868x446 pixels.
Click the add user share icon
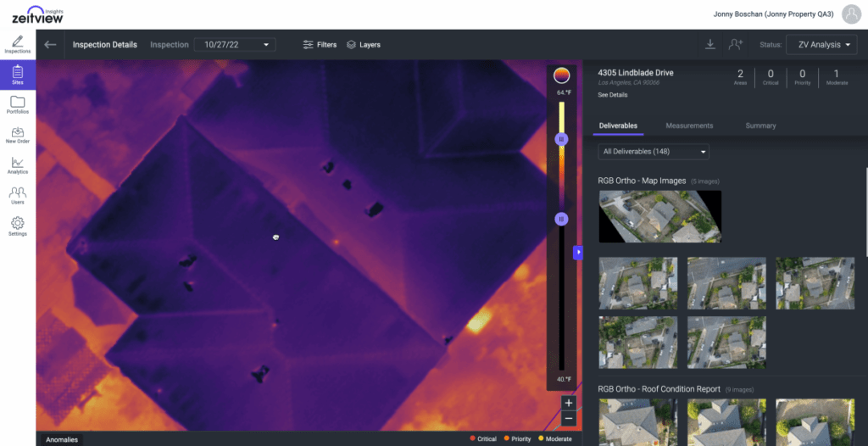point(735,45)
